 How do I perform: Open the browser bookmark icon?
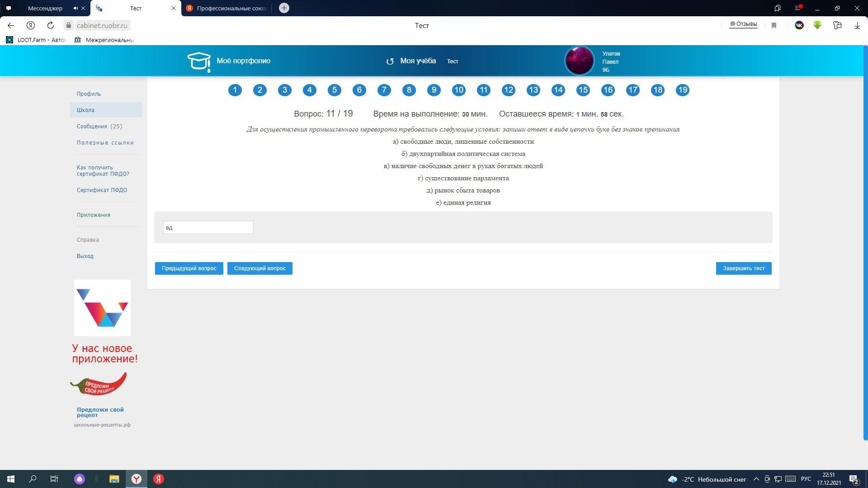point(774,26)
